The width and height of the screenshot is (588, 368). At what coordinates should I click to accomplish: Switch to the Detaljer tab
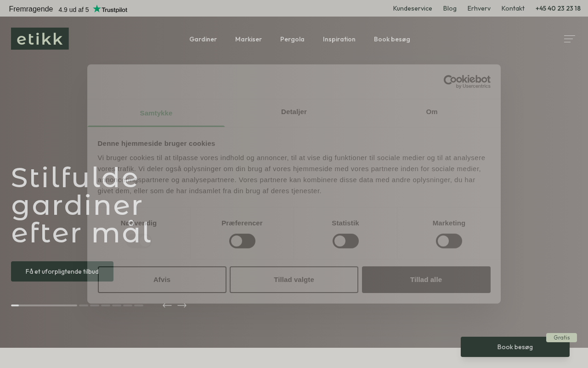pos(294,112)
